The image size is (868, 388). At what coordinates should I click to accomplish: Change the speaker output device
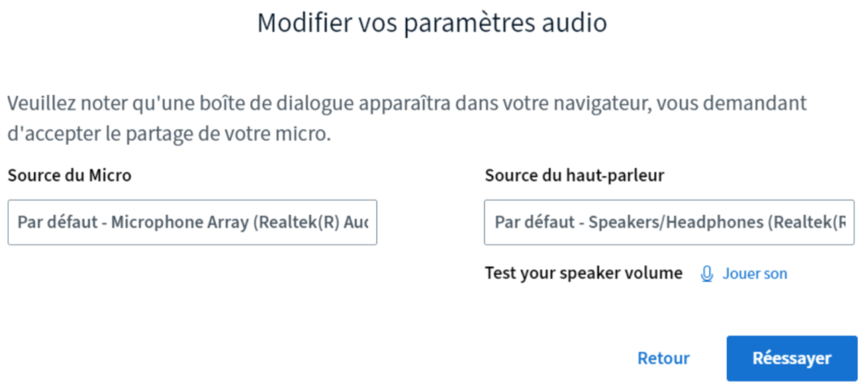coord(669,222)
